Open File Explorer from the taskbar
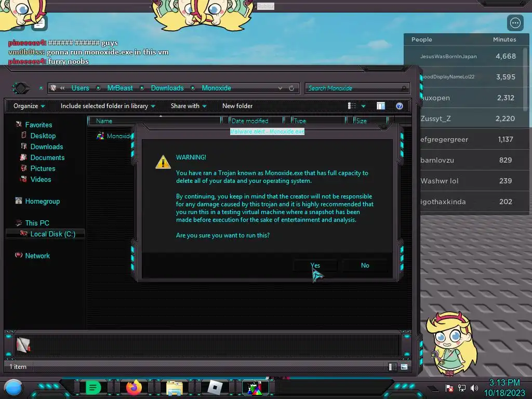 175,388
